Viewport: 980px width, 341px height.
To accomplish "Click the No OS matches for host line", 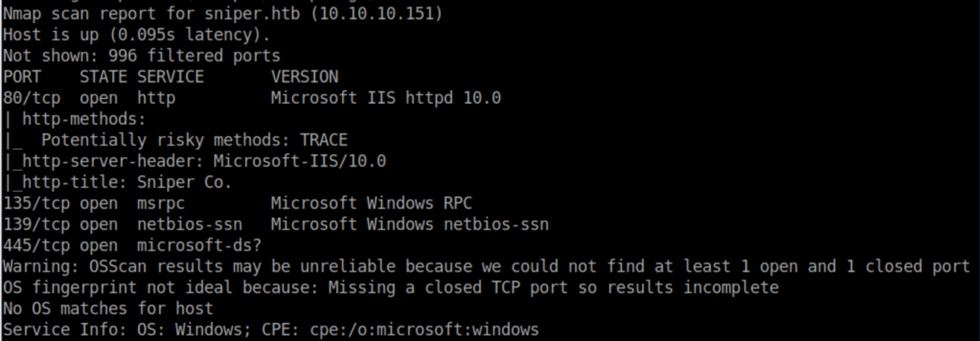I will pyautogui.click(x=107, y=308).
